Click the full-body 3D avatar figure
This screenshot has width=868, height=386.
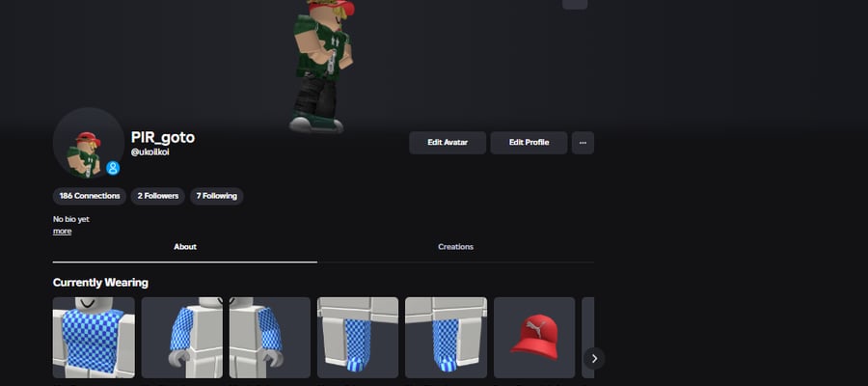tap(321, 66)
